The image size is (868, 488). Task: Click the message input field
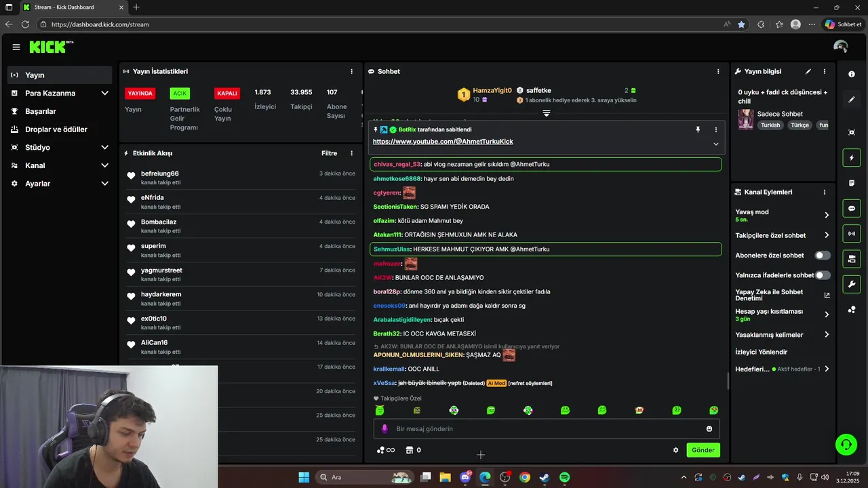click(x=547, y=429)
